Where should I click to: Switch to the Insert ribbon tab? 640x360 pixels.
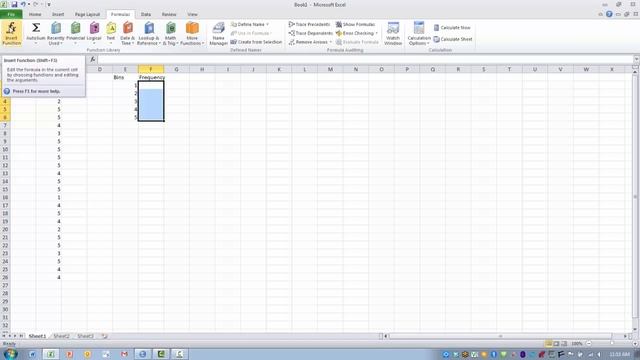[58, 14]
